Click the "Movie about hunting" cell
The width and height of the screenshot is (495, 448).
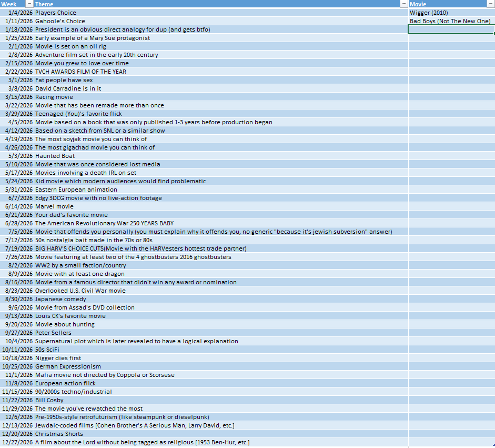(x=65, y=324)
